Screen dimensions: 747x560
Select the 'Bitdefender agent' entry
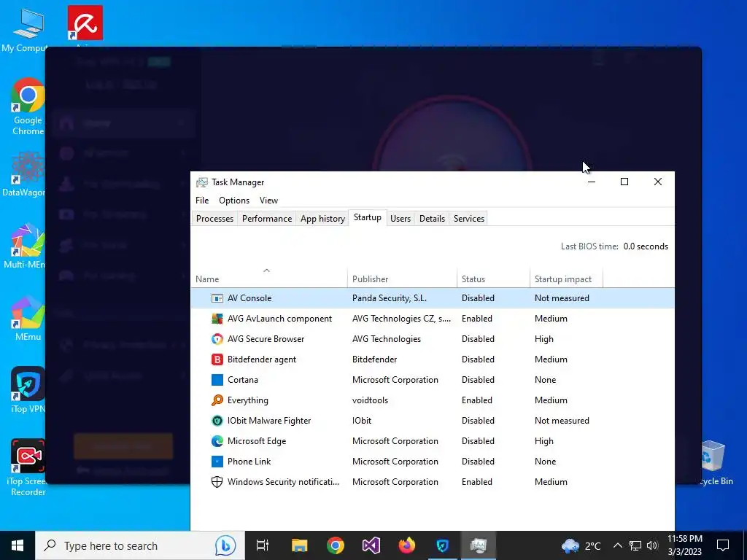point(433,359)
